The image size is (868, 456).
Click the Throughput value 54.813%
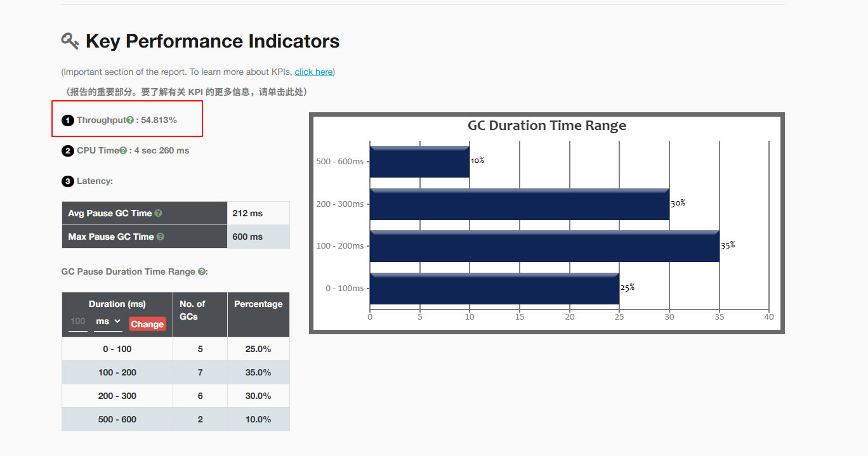point(159,120)
